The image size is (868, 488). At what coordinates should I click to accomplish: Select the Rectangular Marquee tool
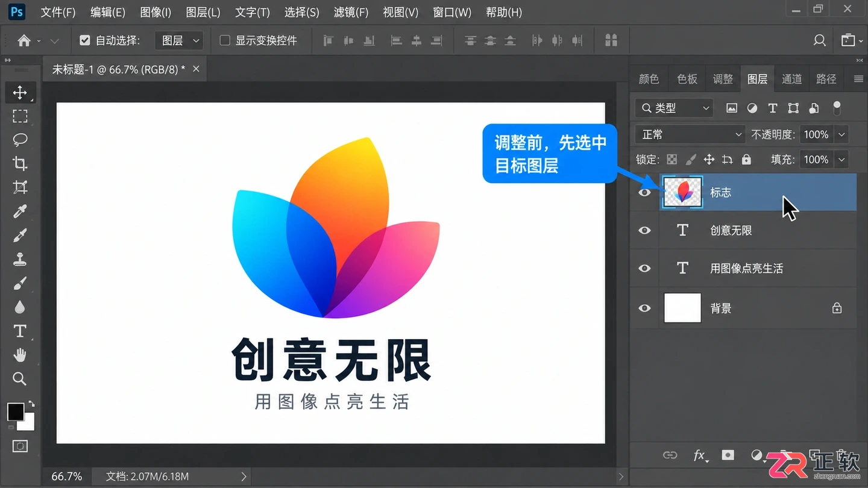click(20, 116)
